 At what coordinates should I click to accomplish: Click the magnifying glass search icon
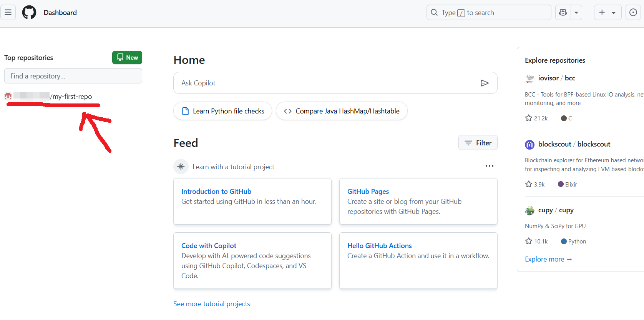click(434, 12)
